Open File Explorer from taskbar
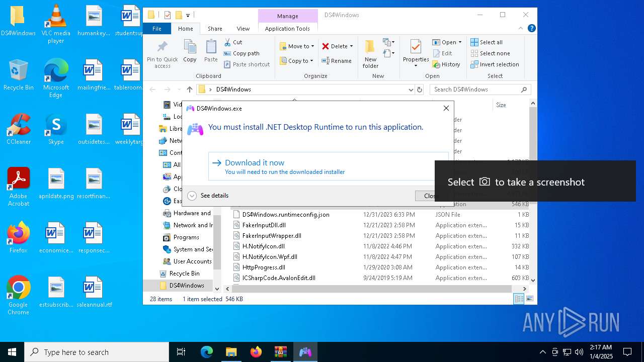Viewport: 644px width, 362px height. 231,352
